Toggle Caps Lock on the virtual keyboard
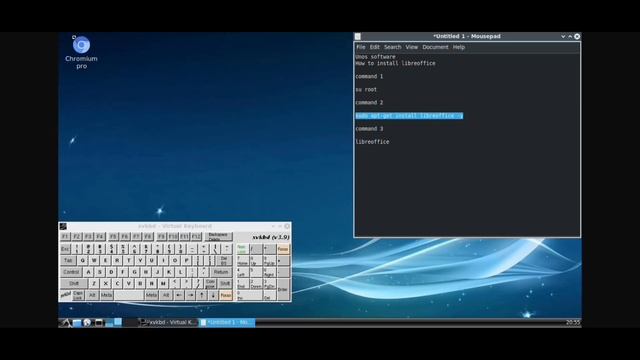 (78, 295)
